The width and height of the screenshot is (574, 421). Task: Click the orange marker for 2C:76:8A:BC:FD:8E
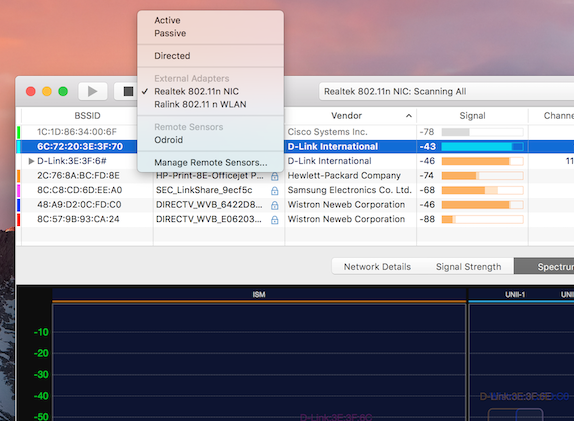19,176
